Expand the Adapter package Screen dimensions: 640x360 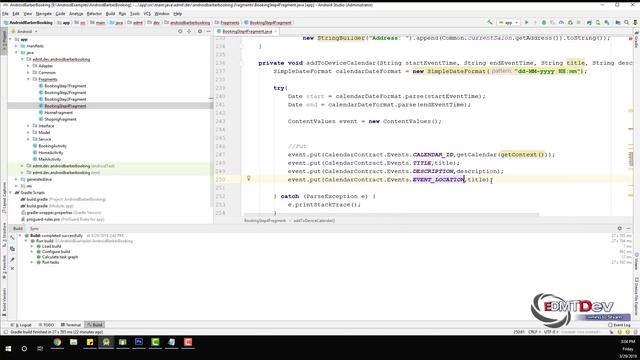click(x=29, y=66)
